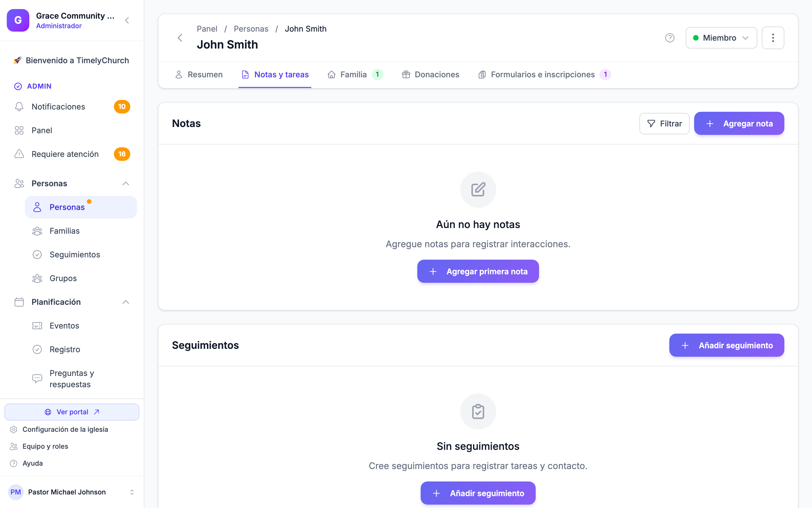Open Familias in the sidebar
This screenshot has height=508, width=812.
pyautogui.click(x=81, y=231)
